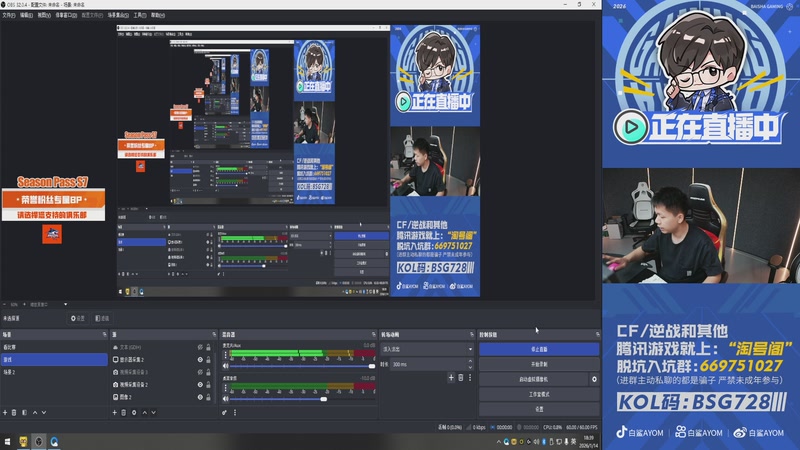This screenshot has height=450, width=800.
Task: Open the Edit menu
Action: pyautogui.click(x=26, y=15)
